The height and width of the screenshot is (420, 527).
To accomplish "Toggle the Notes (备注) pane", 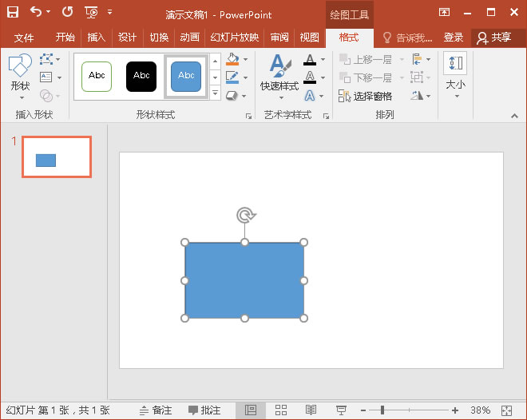I will click(x=156, y=410).
